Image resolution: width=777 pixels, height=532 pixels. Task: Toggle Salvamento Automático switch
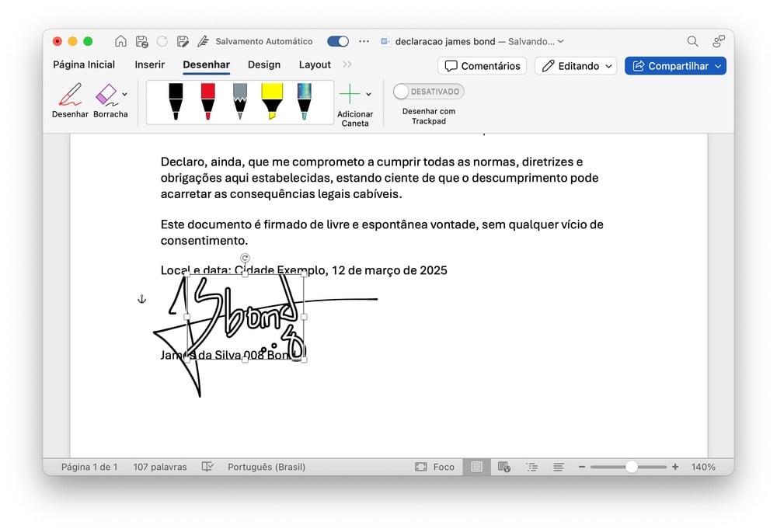click(338, 41)
